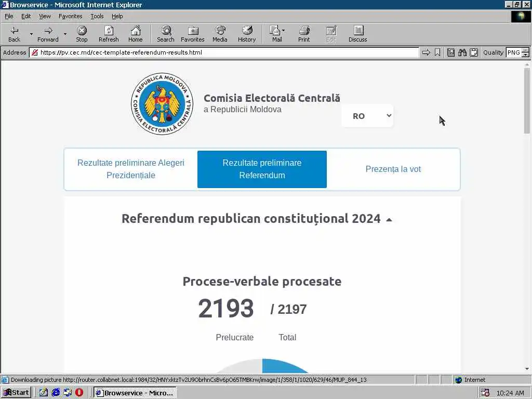Click the bookmark ribbon icon

click(x=437, y=52)
